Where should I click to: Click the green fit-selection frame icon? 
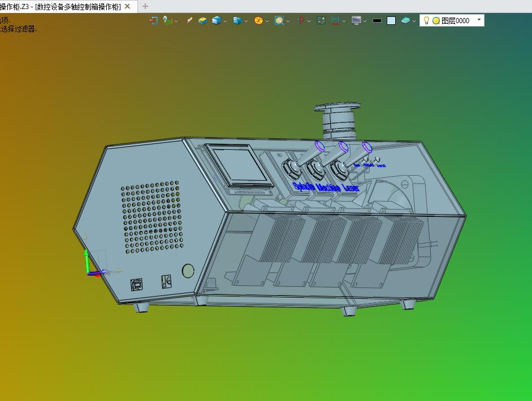321,21
